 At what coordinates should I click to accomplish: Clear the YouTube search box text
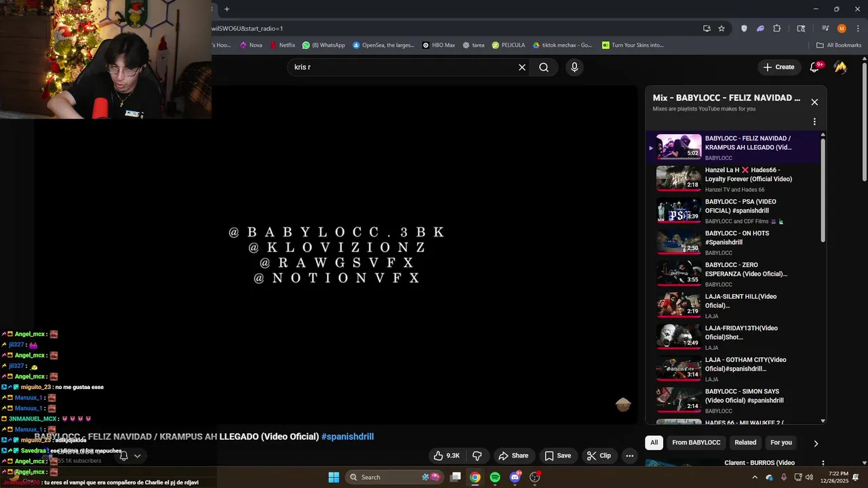(x=522, y=67)
